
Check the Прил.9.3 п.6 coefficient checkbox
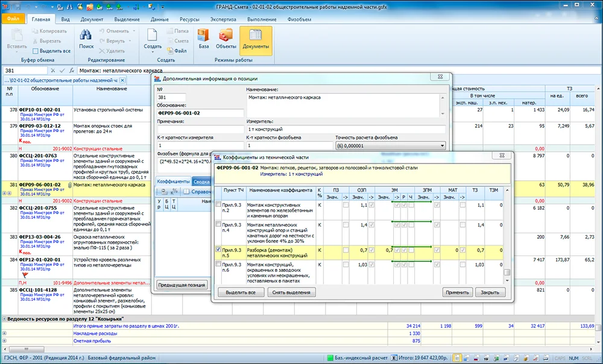(x=218, y=264)
